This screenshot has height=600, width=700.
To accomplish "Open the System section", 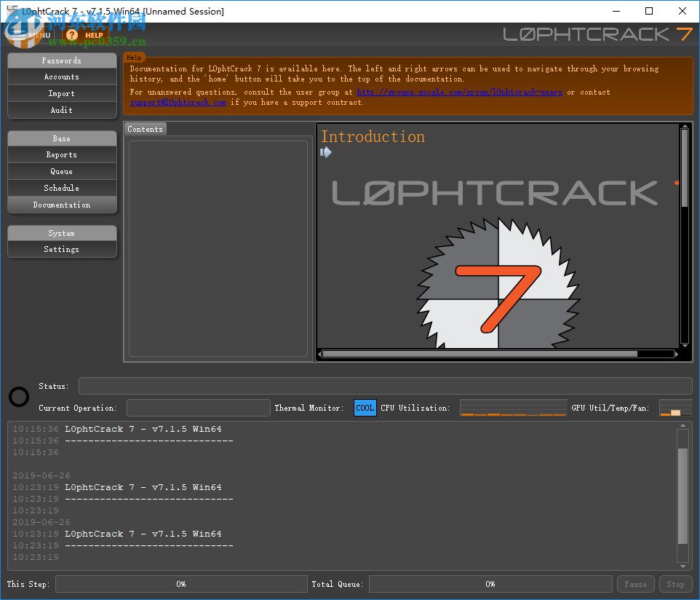I will pyautogui.click(x=62, y=233).
